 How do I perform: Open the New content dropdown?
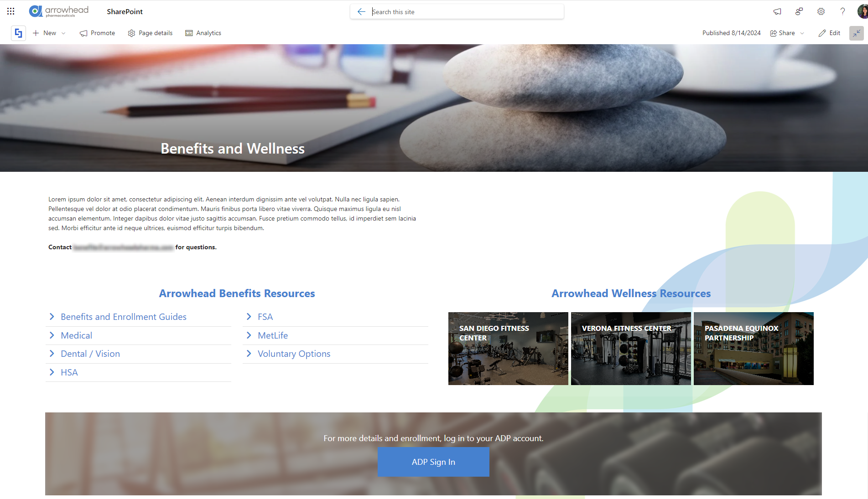(49, 33)
